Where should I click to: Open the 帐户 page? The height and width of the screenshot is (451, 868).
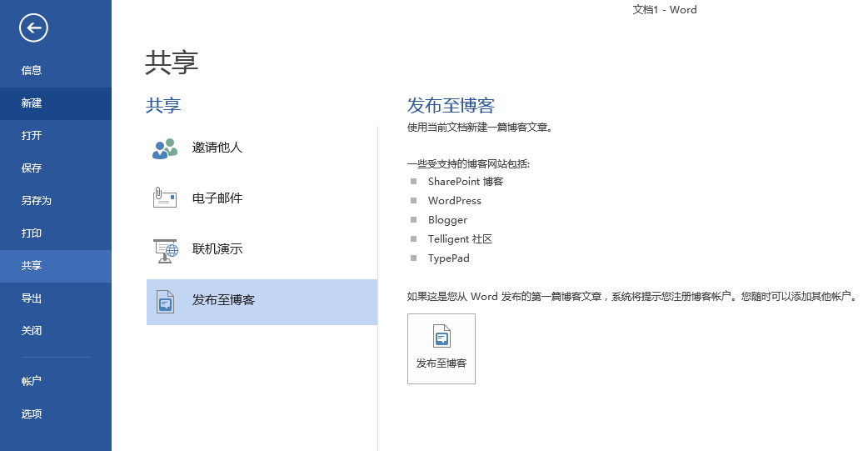(x=55, y=381)
